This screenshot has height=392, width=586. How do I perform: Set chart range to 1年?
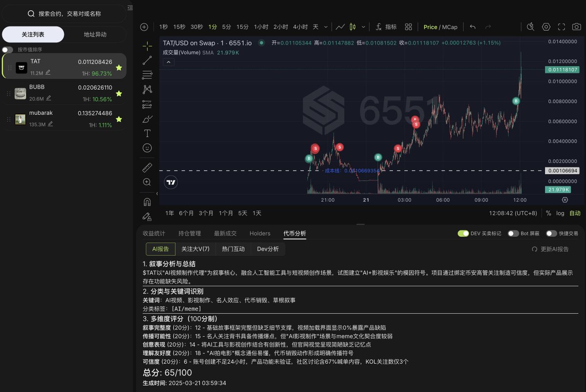click(x=169, y=213)
